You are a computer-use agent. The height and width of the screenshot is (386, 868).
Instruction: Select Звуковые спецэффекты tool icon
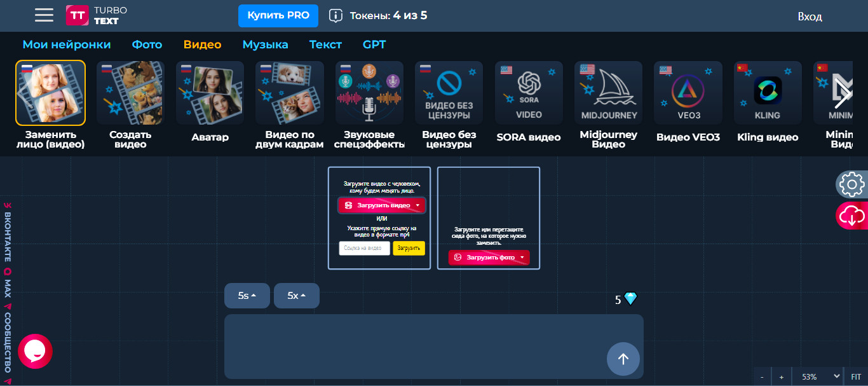pyautogui.click(x=369, y=93)
